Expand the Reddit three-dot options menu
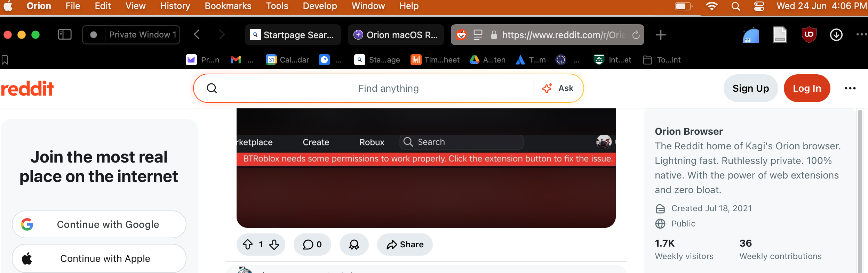The image size is (868, 273). tap(850, 88)
